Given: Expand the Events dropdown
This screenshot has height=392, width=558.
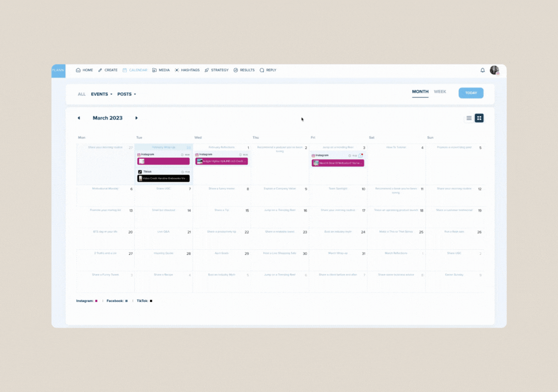Looking at the screenshot, I should [102, 94].
